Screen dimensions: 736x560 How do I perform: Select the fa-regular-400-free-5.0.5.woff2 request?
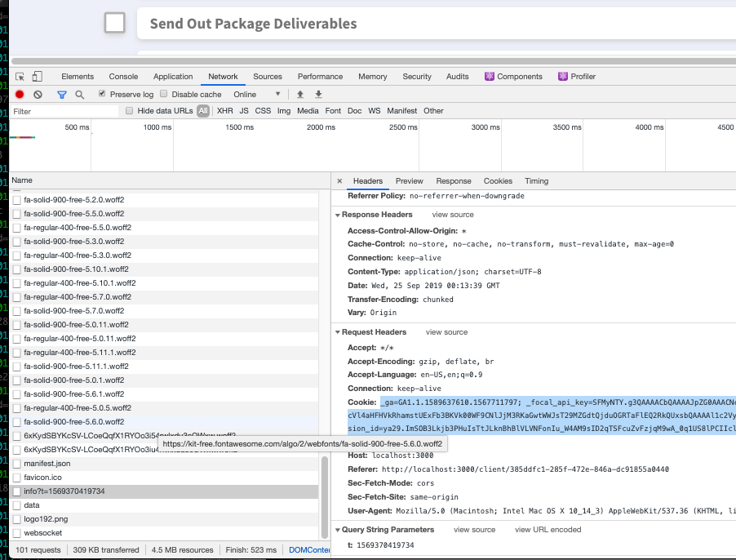tap(164, 408)
